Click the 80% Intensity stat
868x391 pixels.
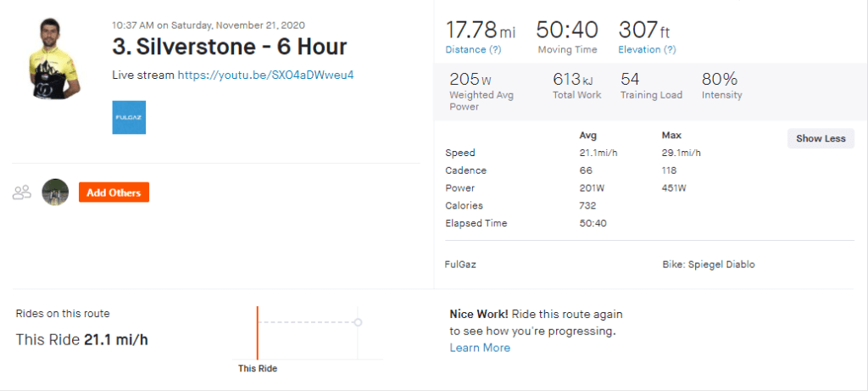tap(720, 79)
